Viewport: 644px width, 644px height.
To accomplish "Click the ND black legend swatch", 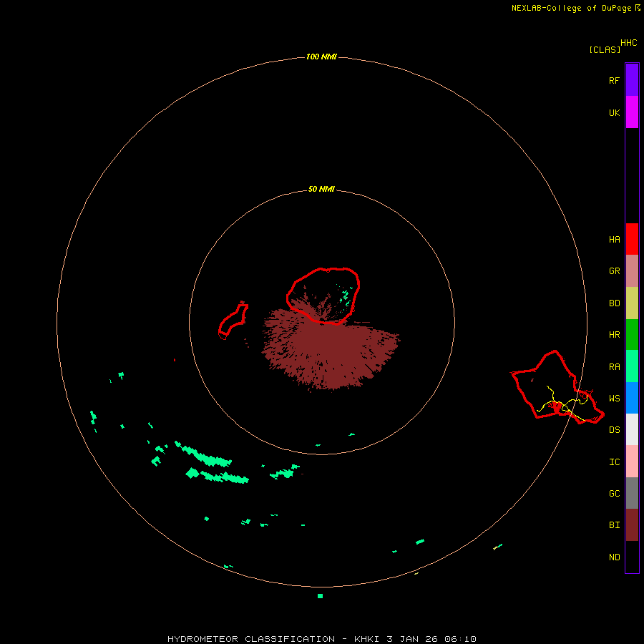I will (632, 557).
